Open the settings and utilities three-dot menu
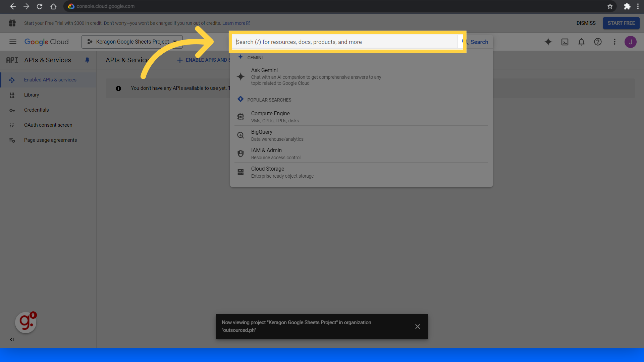Image resolution: width=644 pixels, height=362 pixels. coord(614,42)
